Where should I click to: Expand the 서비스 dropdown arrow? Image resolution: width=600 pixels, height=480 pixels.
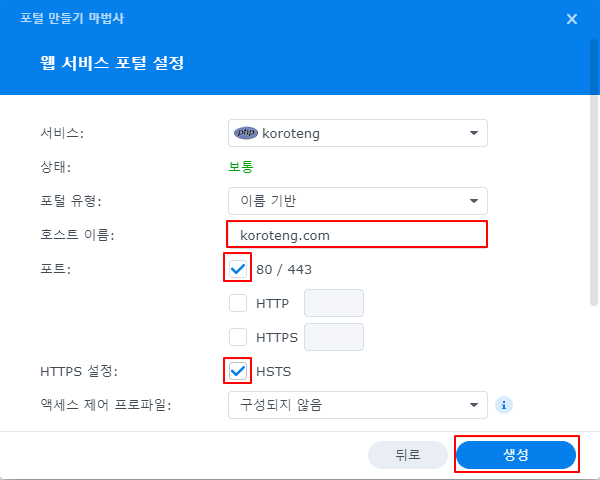[x=474, y=133]
